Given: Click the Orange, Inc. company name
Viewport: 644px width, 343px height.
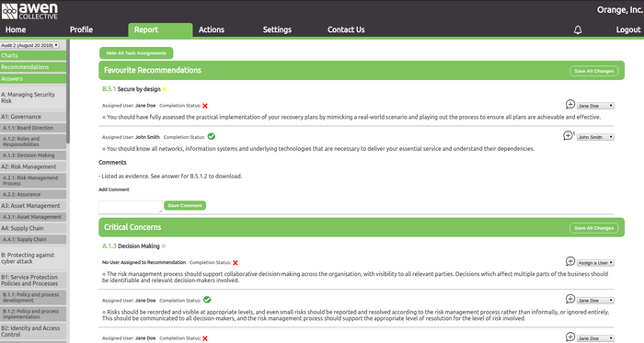Looking at the screenshot, I should pos(620,10).
